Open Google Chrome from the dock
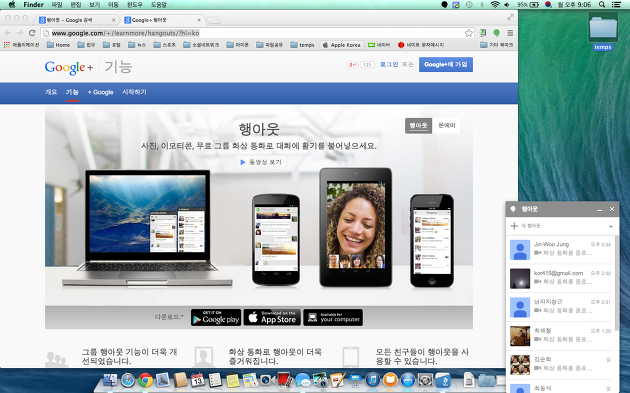This screenshot has width=630, height=393. tap(145, 380)
